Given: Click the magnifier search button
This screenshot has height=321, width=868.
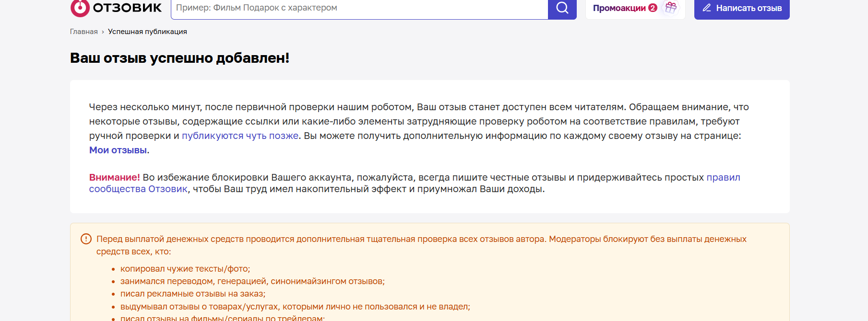Looking at the screenshot, I should 562,8.
